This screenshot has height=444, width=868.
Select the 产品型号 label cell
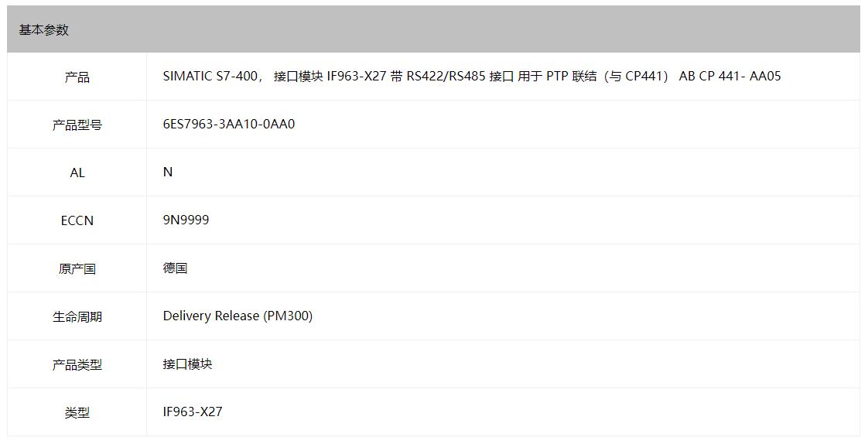[x=77, y=125]
